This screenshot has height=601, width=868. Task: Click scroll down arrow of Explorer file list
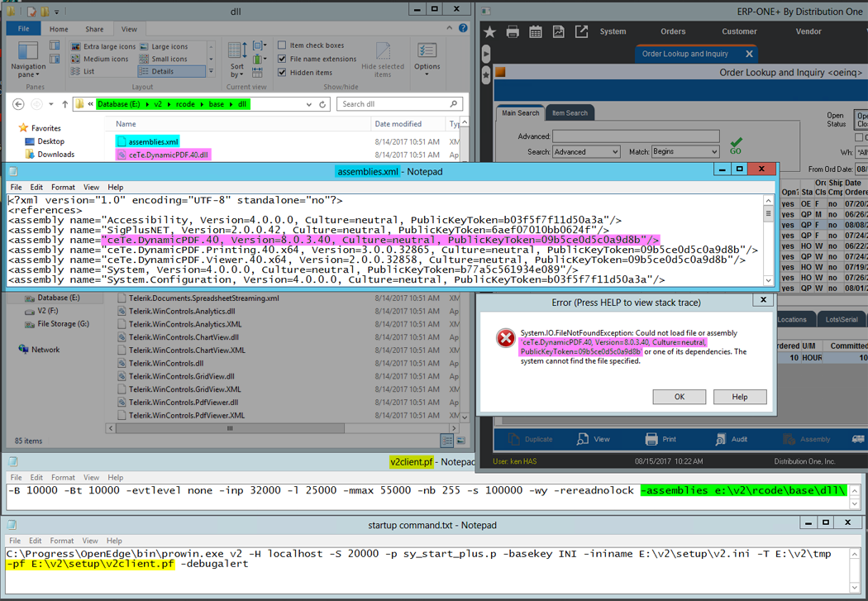point(465,417)
